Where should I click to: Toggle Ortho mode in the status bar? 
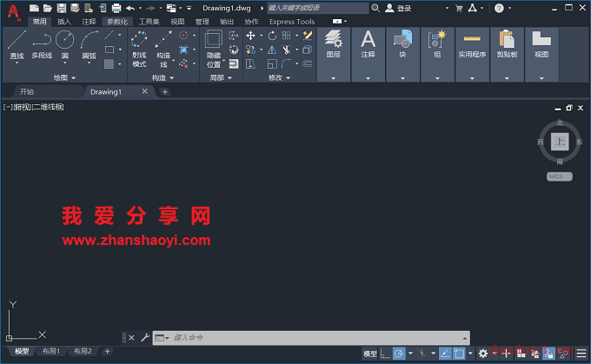pos(384,354)
